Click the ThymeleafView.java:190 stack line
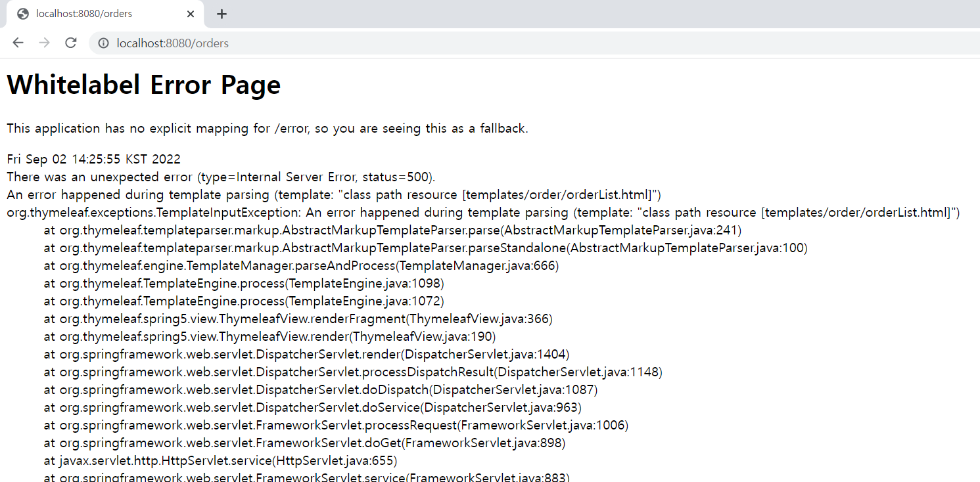980x482 pixels. pyautogui.click(x=269, y=337)
